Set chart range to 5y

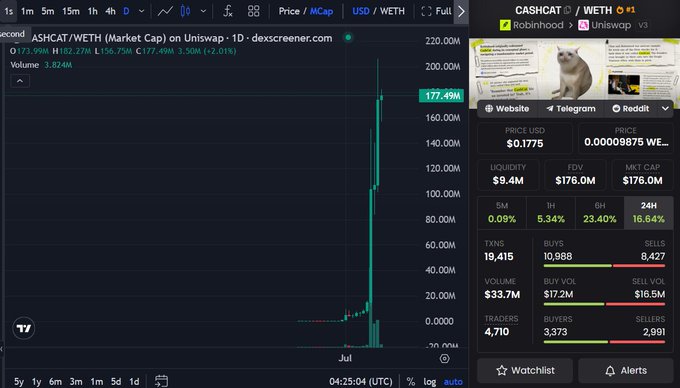coord(19,381)
